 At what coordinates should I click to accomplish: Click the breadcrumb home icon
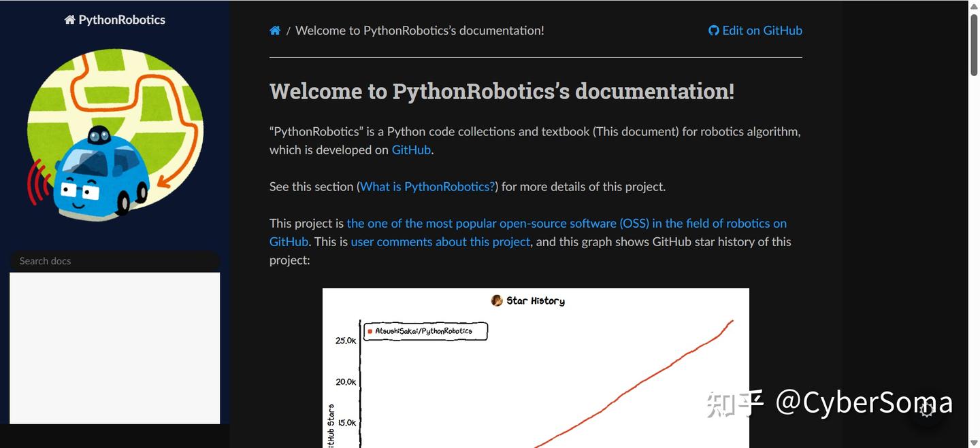tap(275, 31)
